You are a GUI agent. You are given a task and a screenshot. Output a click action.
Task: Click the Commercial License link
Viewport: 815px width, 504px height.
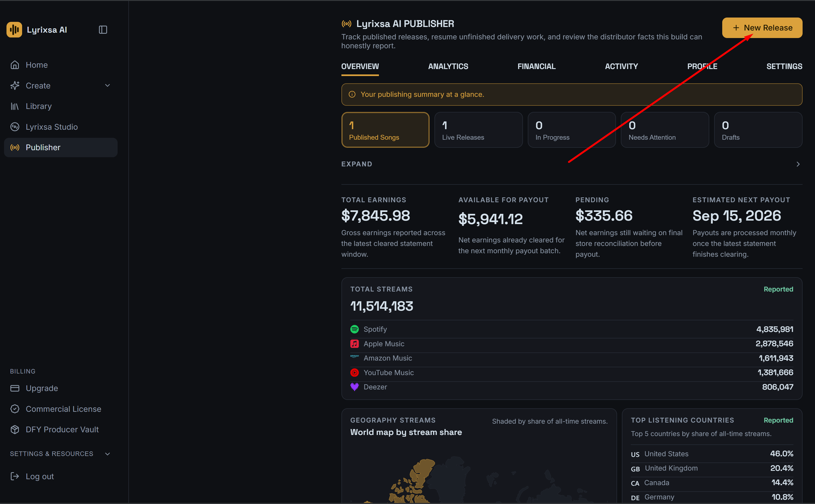(61, 409)
